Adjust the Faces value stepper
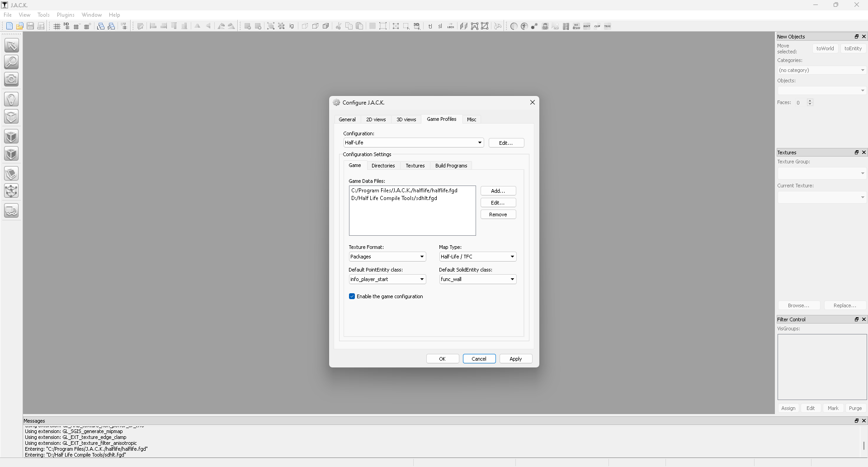The height and width of the screenshot is (467, 868). tap(810, 102)
